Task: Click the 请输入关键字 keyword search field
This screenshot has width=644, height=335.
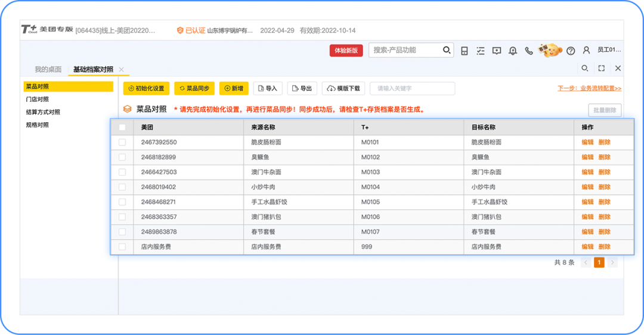Action: point(412,88)
